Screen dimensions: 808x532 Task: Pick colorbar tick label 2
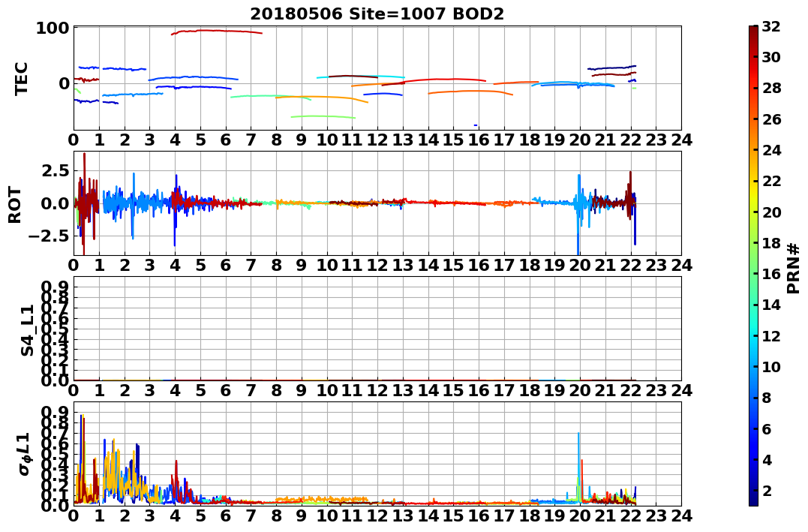(x=766, y=490)
